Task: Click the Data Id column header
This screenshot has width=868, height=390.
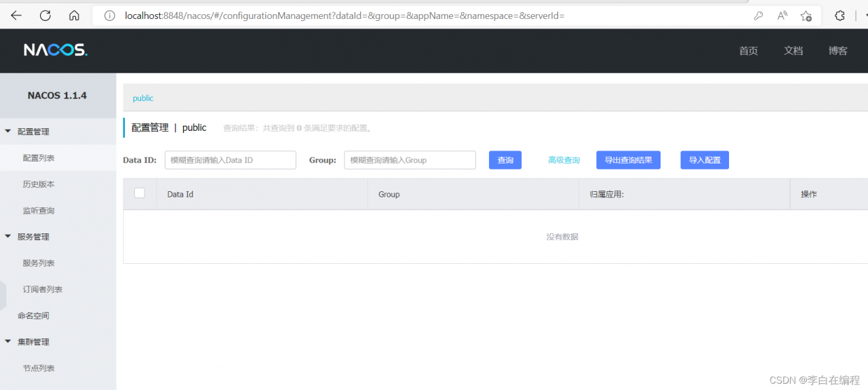Action: pos(180,194)
